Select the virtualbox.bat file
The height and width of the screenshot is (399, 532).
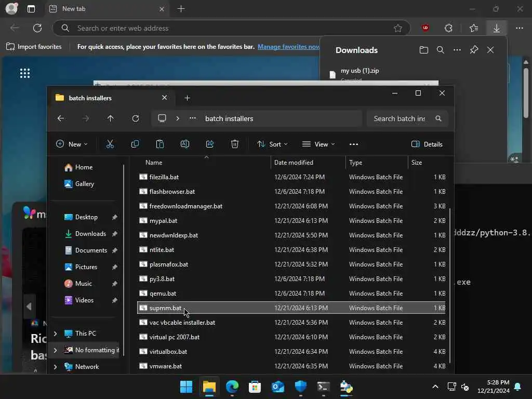[291, 352]
